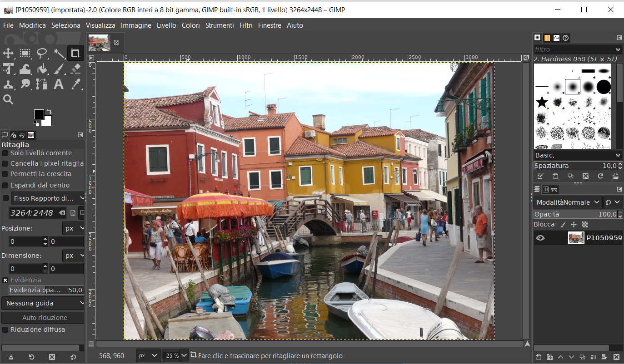Open the layer Modalità Normale dropdown

[568, 202]
